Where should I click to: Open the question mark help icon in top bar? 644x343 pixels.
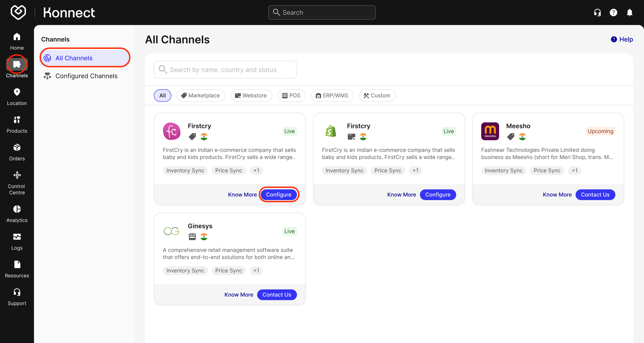[x=613, y=13]
